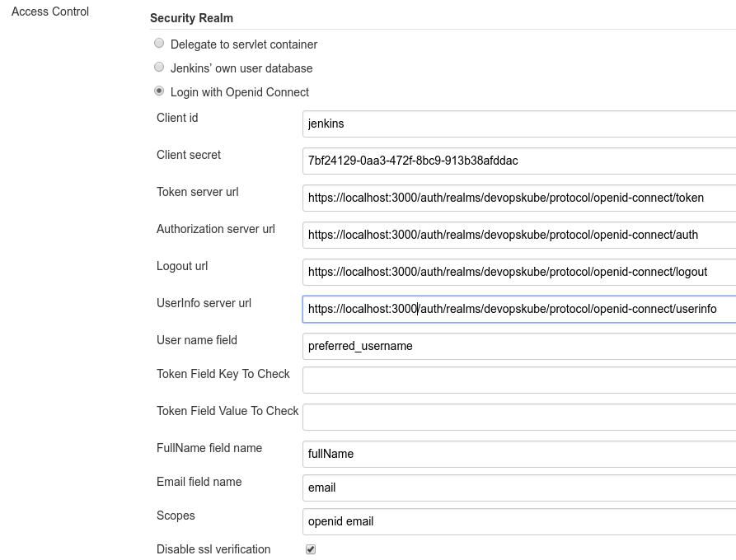Toggle the Disable ssl verification checkbox
Viewport: 736px width, 560px height.
tap(311, 549)
